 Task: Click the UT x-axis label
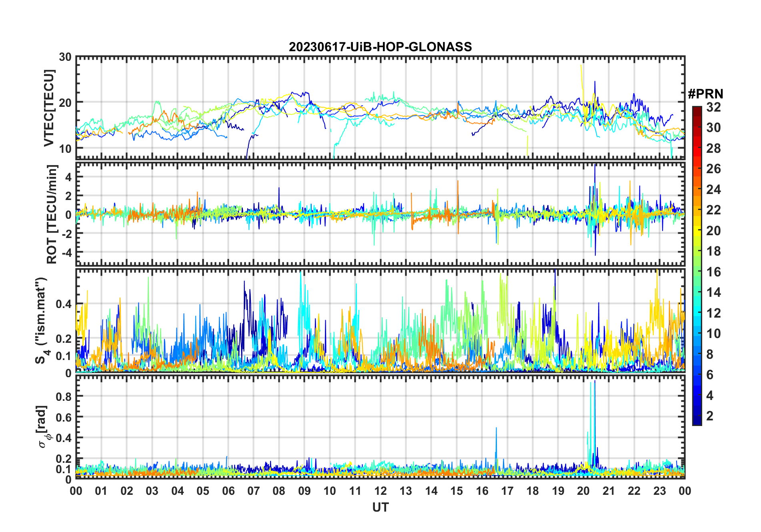click(380, 508)
